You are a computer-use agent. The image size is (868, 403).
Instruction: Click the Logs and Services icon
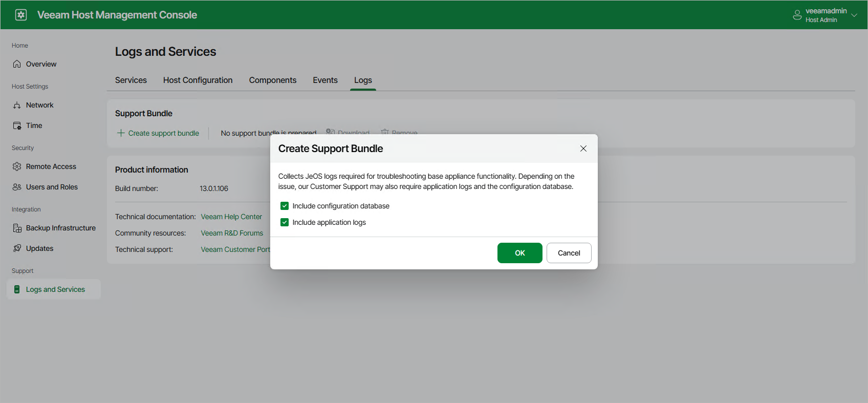click(x=17, y=289)
